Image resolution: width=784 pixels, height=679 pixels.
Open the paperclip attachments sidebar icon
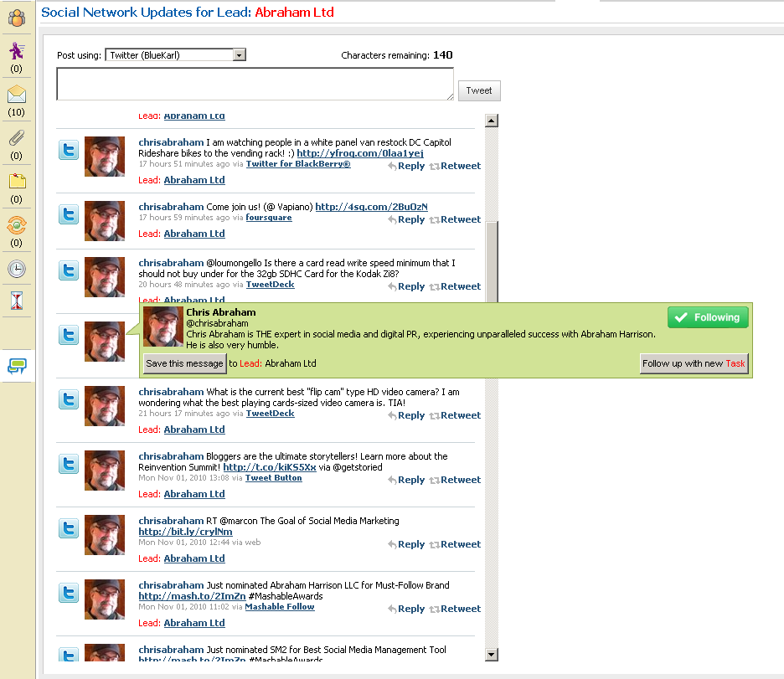pos(17,137)
